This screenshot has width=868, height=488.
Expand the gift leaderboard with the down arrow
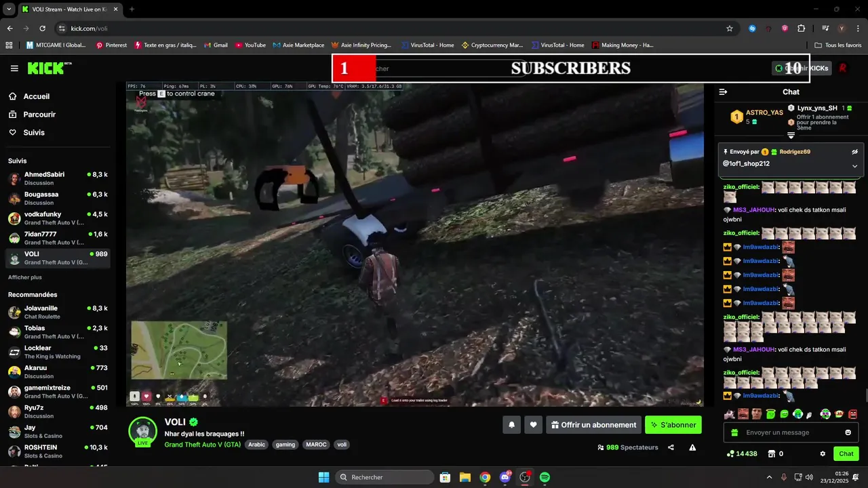(x=791, y=136)
